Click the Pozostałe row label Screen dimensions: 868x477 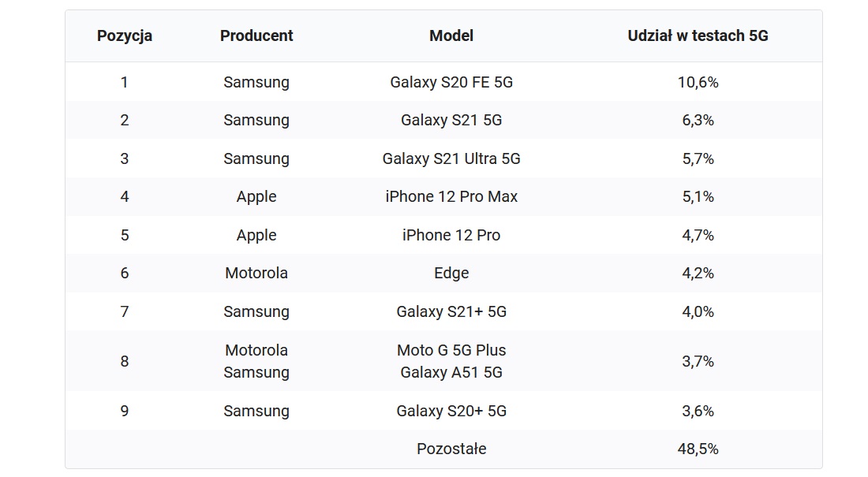451,449
